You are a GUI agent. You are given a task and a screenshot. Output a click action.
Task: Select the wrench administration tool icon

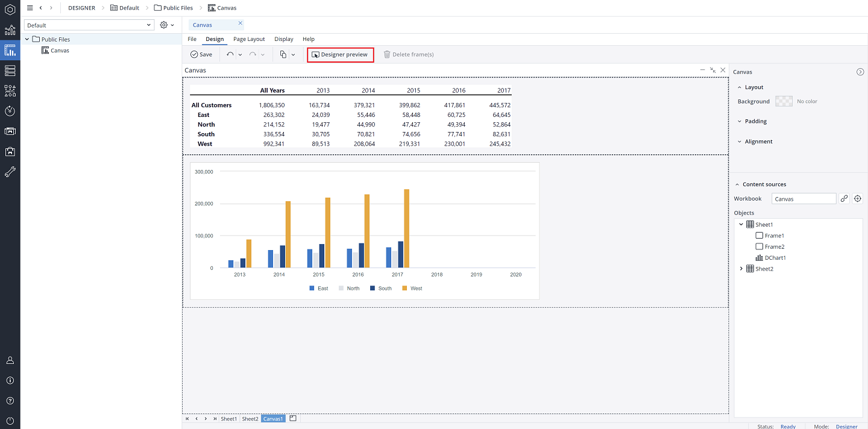[10, 172]
